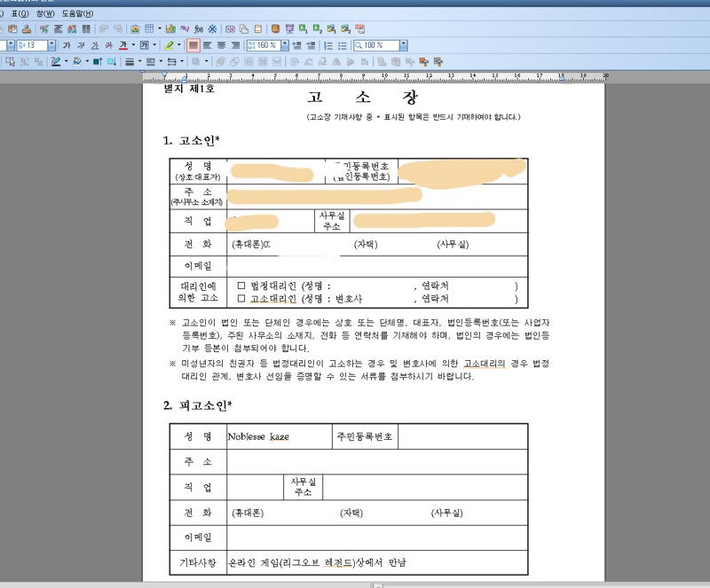Click the insert table grid icon
The height and width of the screenshot is (588, 710).
[x=149, y=29]
